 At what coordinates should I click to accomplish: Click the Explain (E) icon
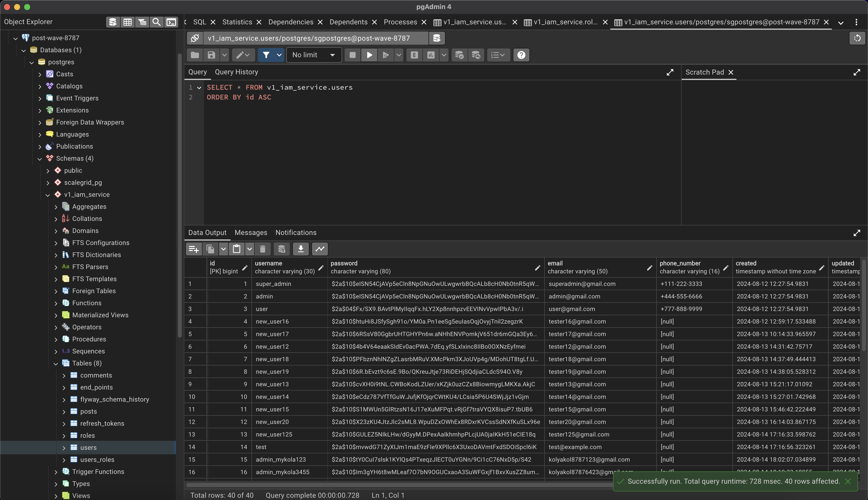[414, 55]
